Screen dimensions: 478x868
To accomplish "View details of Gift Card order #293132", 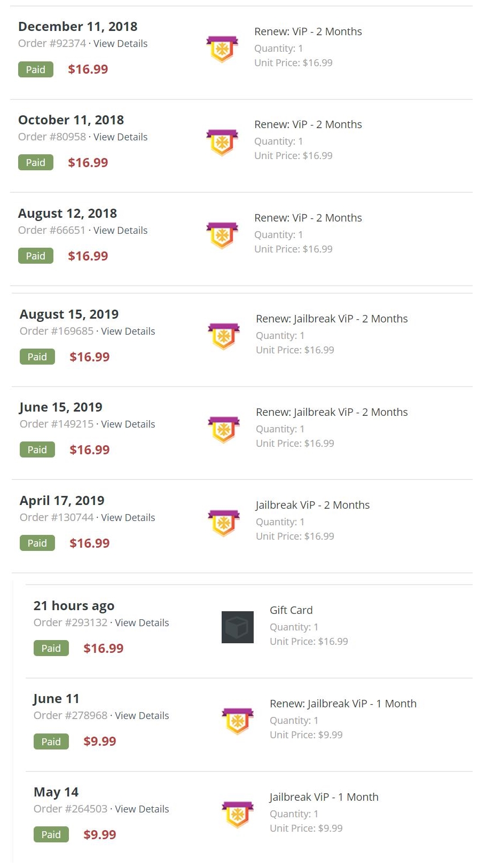I will 142,623.
